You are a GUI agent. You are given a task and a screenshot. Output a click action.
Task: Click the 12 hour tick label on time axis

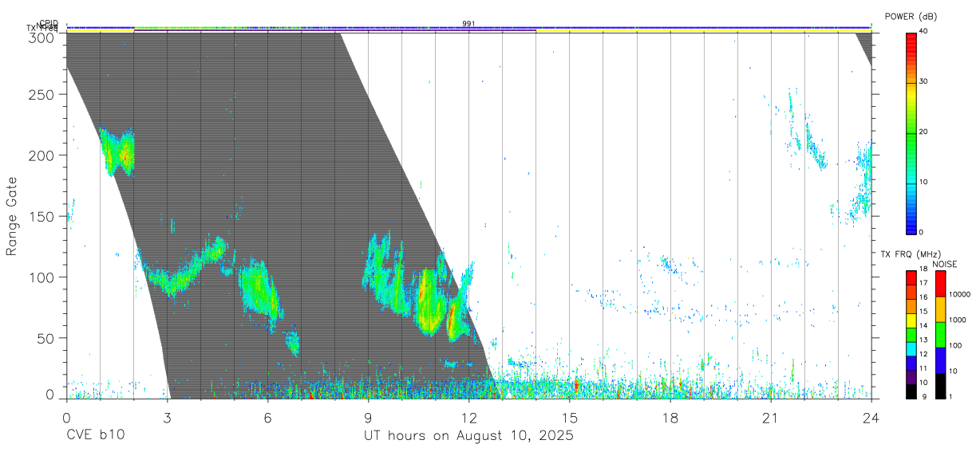(469, 419)
